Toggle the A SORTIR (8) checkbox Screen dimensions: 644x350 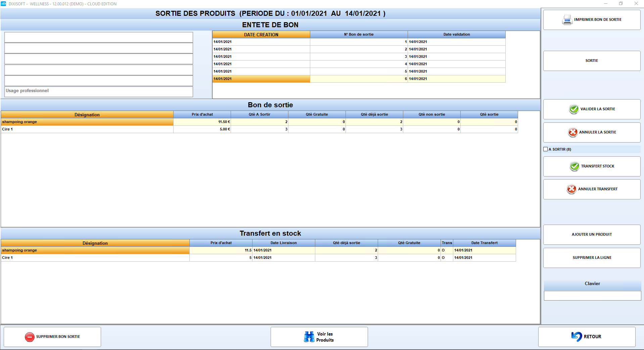coord(545,149)
